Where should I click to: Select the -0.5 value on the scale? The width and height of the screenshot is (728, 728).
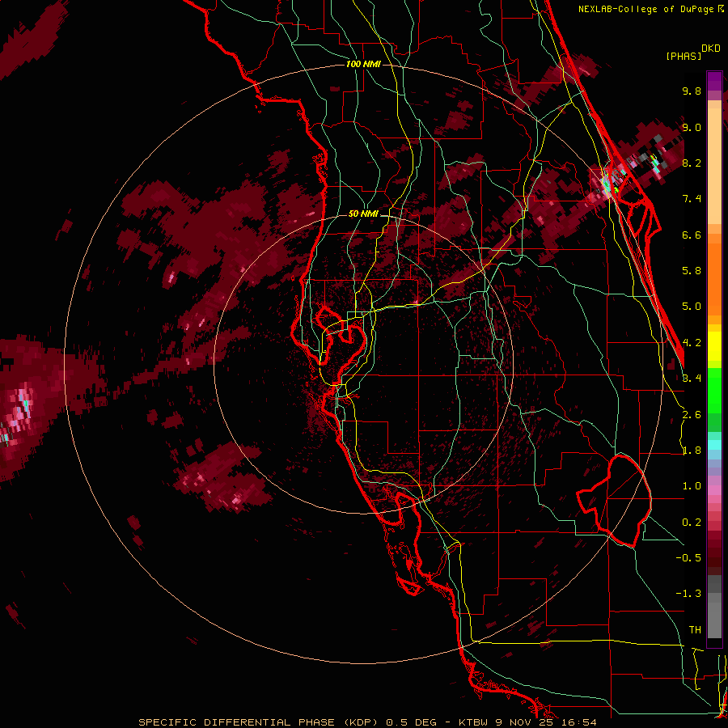688,558
